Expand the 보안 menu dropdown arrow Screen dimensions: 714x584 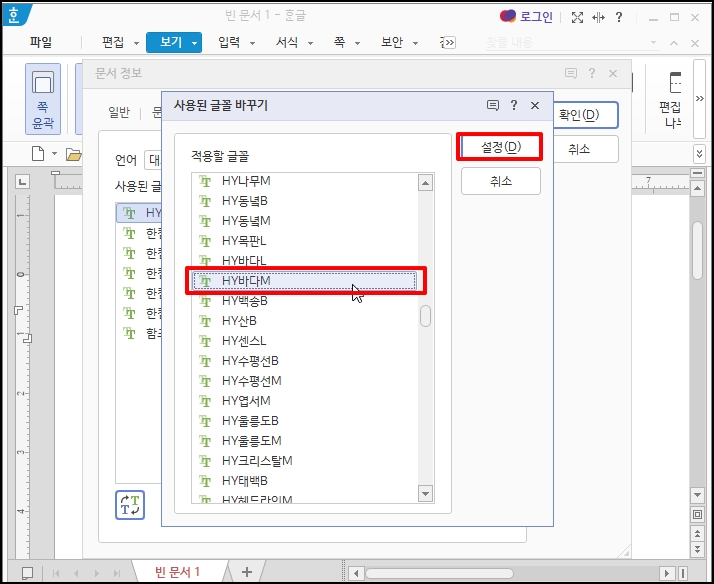(415, 44)
